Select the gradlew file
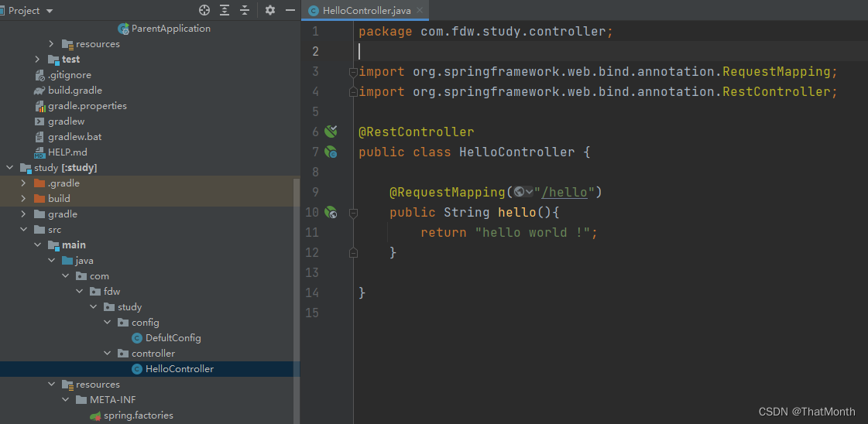This screenshot has width=868, height=424. tap(66, 121)
